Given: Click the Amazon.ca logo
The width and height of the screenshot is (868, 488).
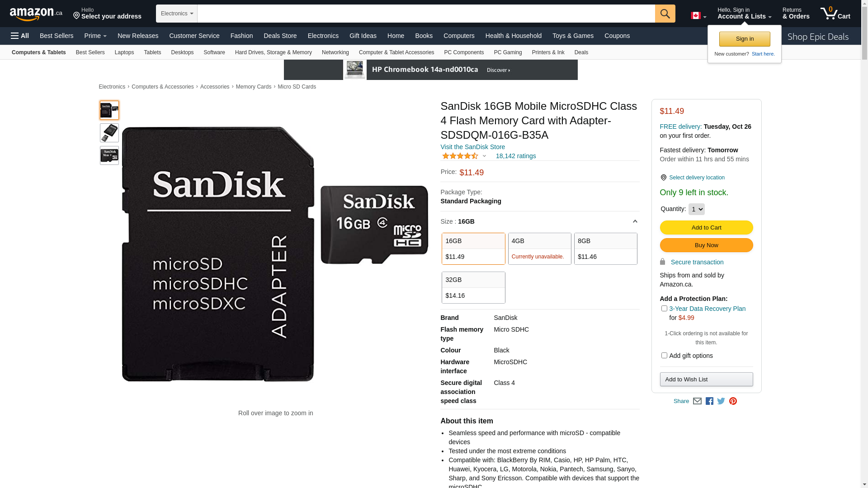Looking at the screenshot, I should [36, 14].
